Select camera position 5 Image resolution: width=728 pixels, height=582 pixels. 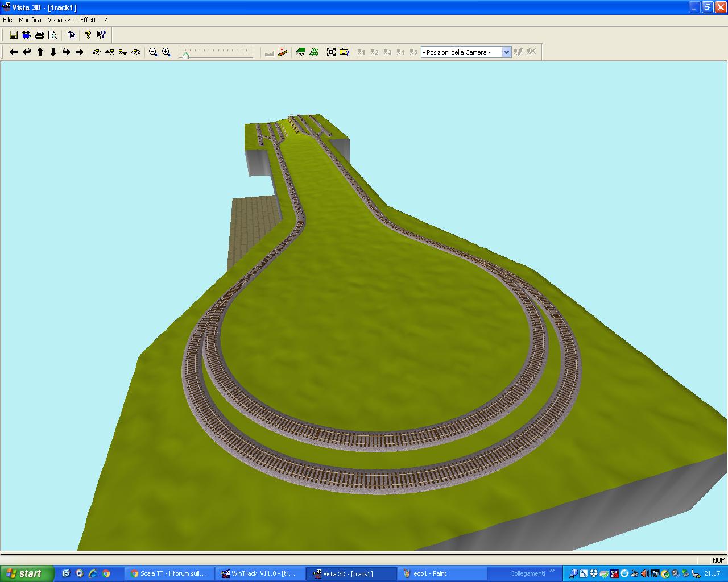coord(413,52)
